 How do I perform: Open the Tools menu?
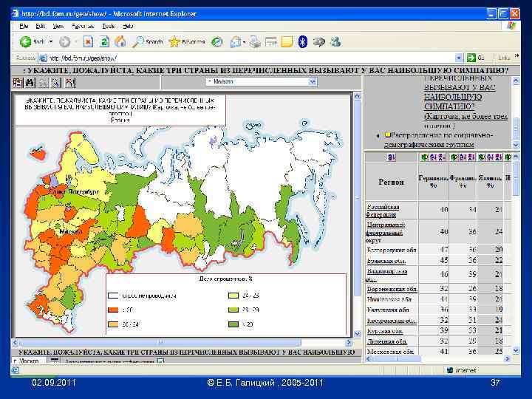coord(107,26)
